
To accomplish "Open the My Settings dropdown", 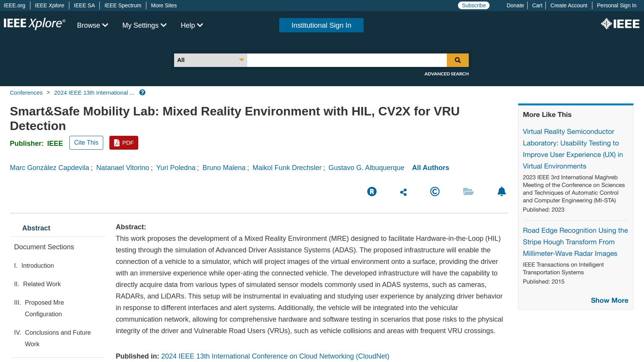I will pyautogui.click(x=144, y=25).
